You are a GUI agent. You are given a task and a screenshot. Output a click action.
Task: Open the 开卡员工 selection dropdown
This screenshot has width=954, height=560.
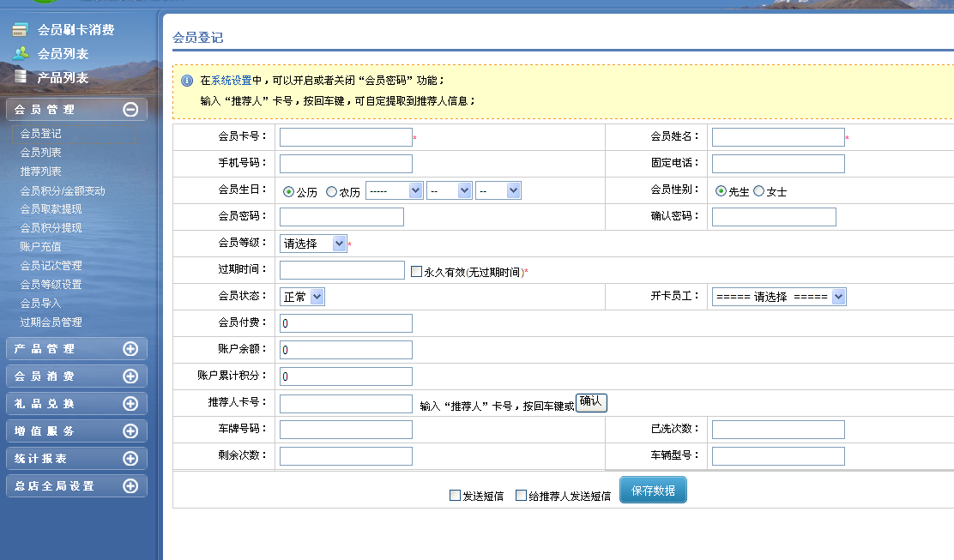778,297
